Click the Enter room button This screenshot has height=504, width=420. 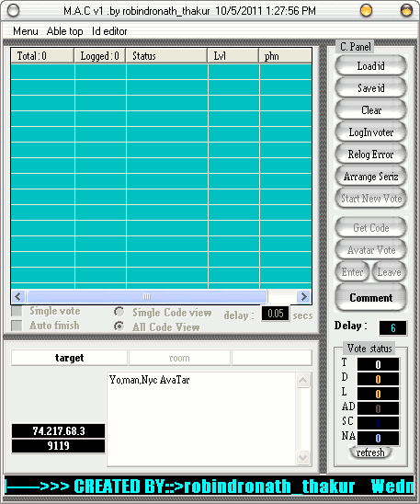click(x=352, y=272)
